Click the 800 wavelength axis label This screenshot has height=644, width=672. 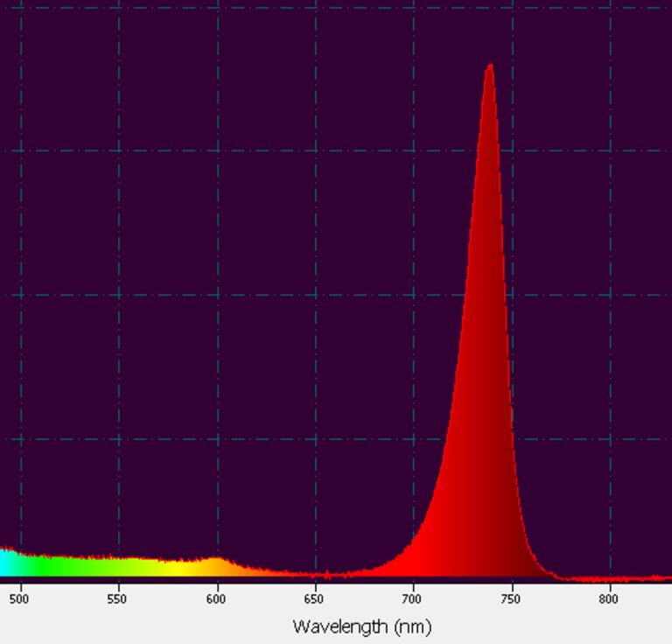(x=609, y=598)
